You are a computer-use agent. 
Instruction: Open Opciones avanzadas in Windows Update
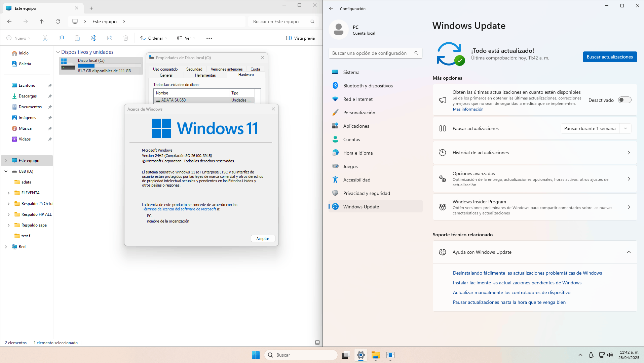(x=535, y=179)
